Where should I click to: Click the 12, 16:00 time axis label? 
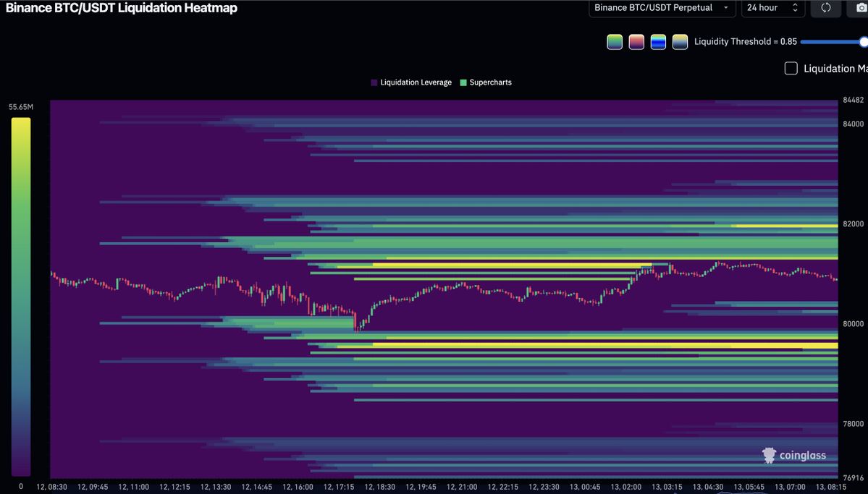tap(298, 487)
